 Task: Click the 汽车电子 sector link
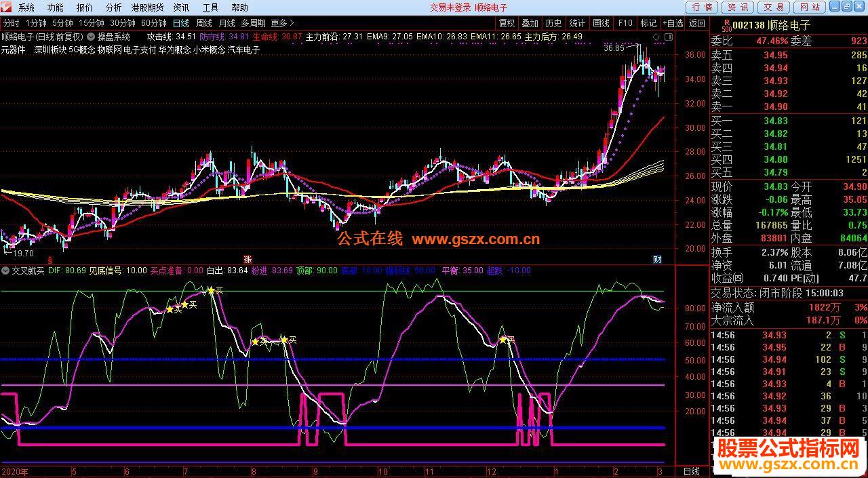[x=243, y=49]
